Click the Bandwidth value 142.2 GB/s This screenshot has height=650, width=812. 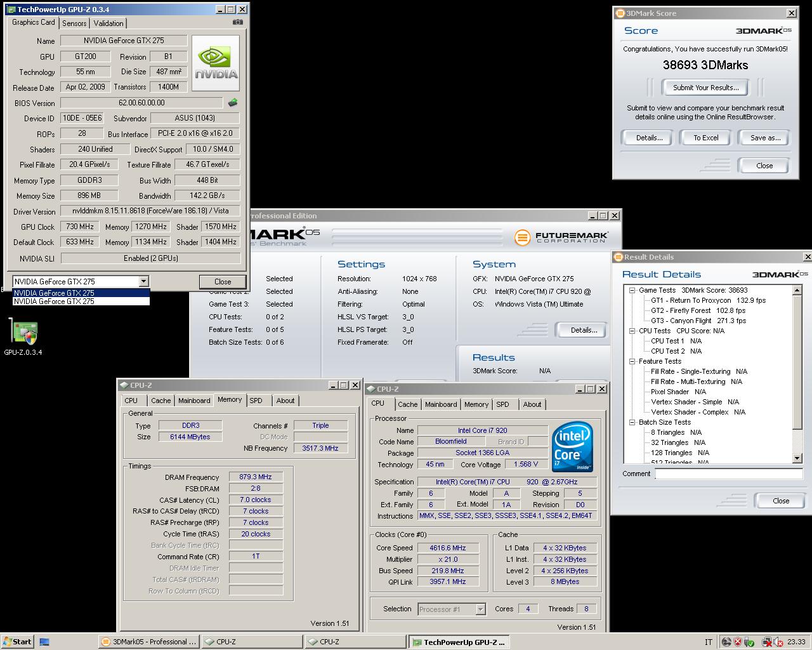207,196
